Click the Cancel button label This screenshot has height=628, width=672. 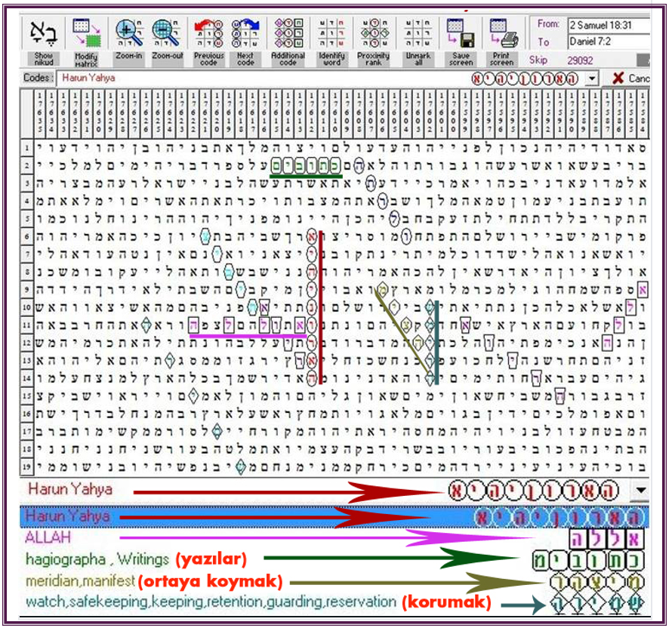click(639, 78)
